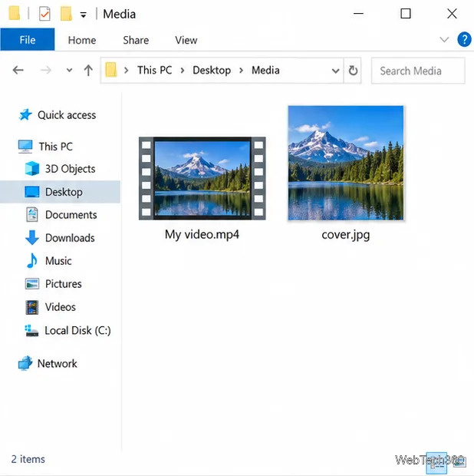Open the Recent locations dropdown chevron

(70, 71)
